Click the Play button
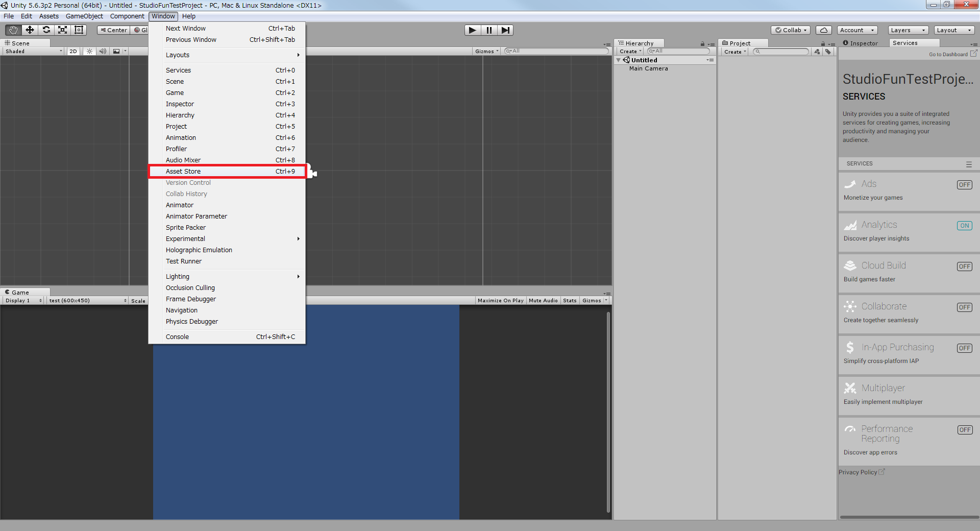980x531 pixels. click(473, 30)
